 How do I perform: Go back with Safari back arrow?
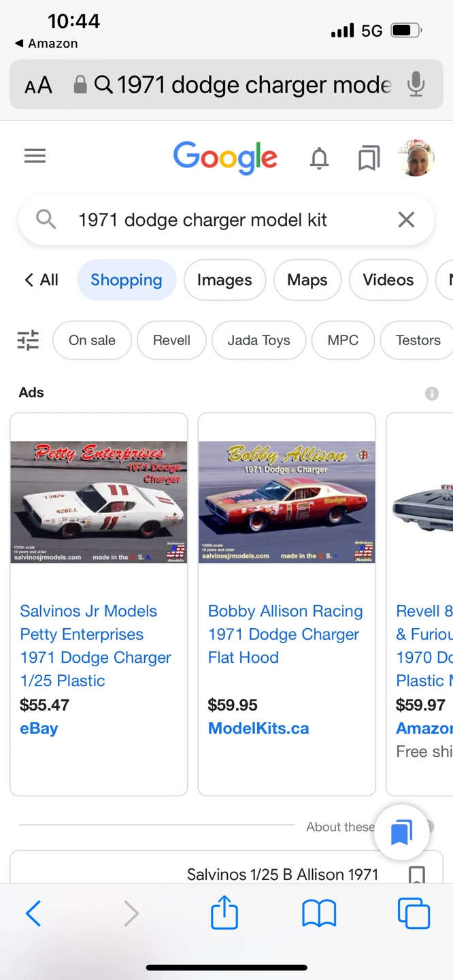[x=33, y=913]
